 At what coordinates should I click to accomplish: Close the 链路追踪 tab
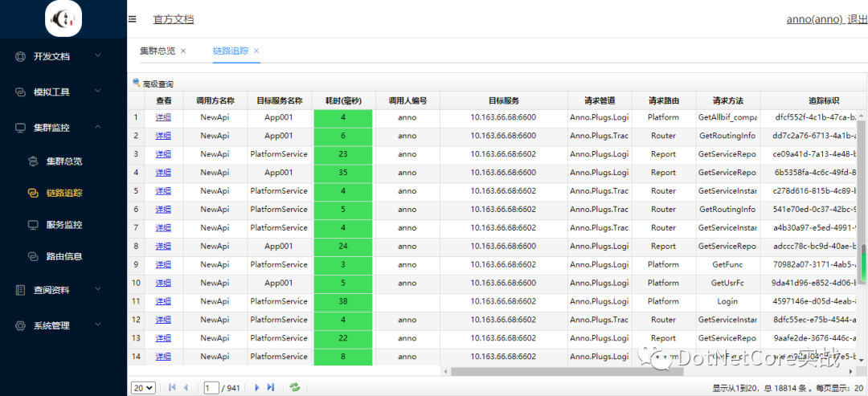(x=256, y=51)
